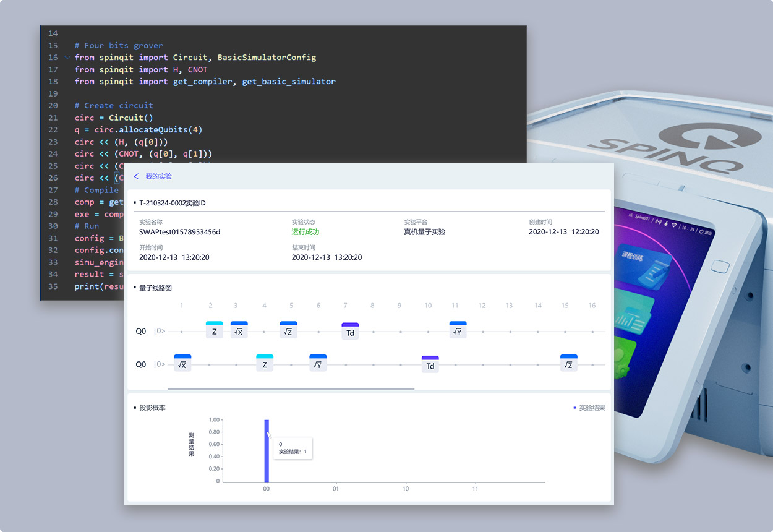This screenshot has width=773, height=532.
Task: Click the Z gate on the bottom qubit row
Action: [265, 364]
